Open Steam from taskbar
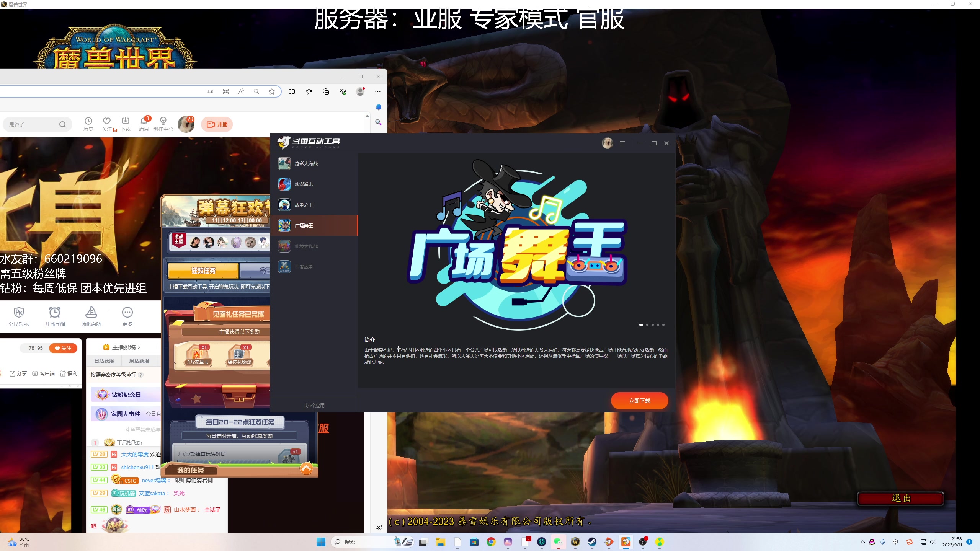 click(x=592, y=542)
